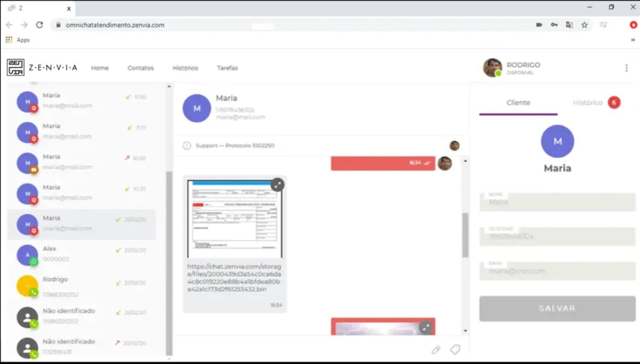Image resolution: width=640 pixels, height=364 pixels.
Task: Click the Zenvia logo in the header
Action: [15, 67]
